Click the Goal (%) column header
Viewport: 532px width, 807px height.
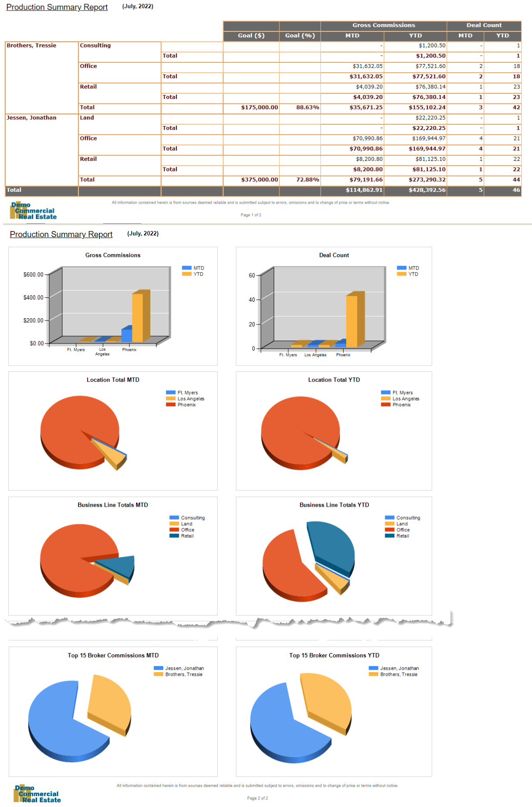(300, 36)
